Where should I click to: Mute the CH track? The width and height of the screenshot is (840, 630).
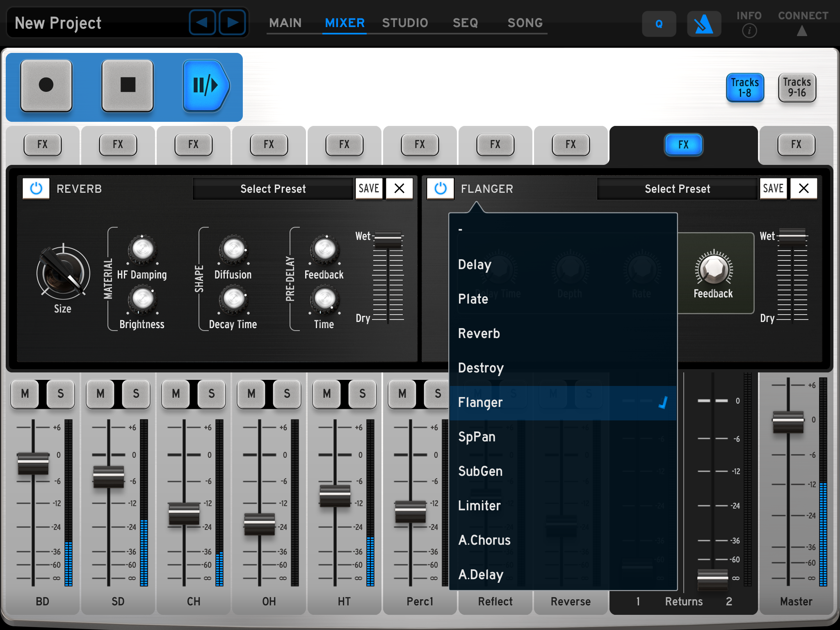tap(176, 394)
